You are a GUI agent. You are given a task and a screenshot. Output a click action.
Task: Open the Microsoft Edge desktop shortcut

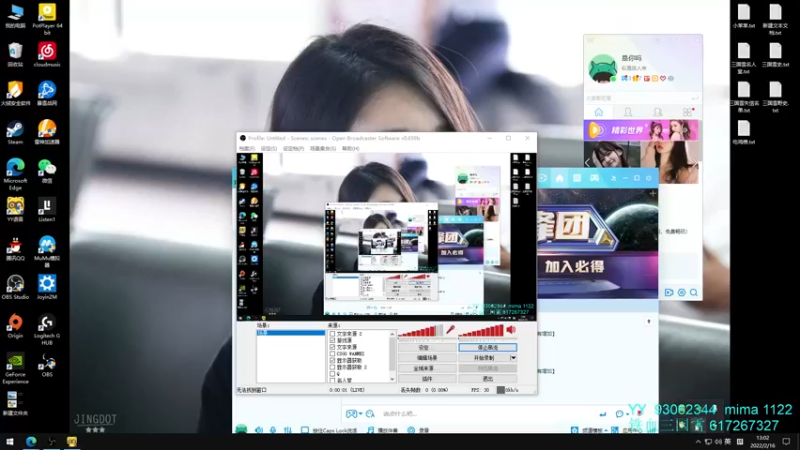(15, 173)
